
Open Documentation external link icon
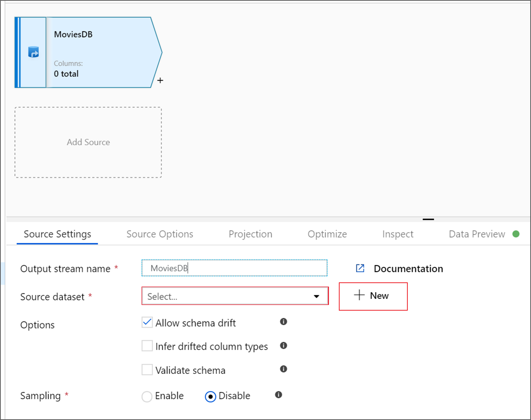click(360, 268)
